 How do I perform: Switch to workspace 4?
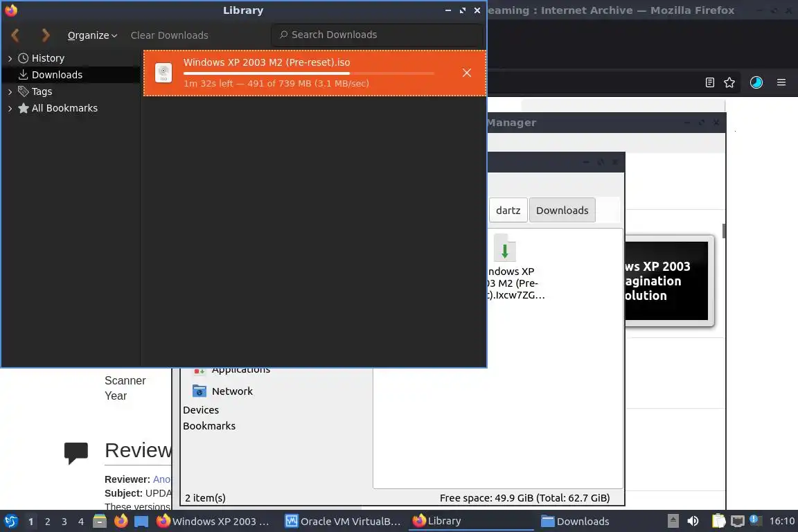[x=81, y=522]
